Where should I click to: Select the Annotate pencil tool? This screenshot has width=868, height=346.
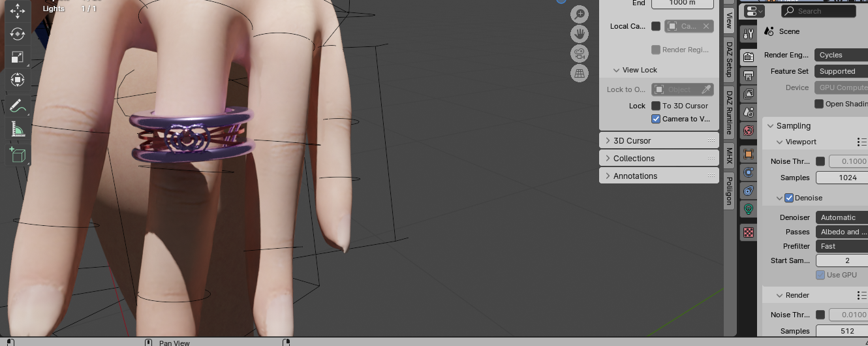coord(18,106)
